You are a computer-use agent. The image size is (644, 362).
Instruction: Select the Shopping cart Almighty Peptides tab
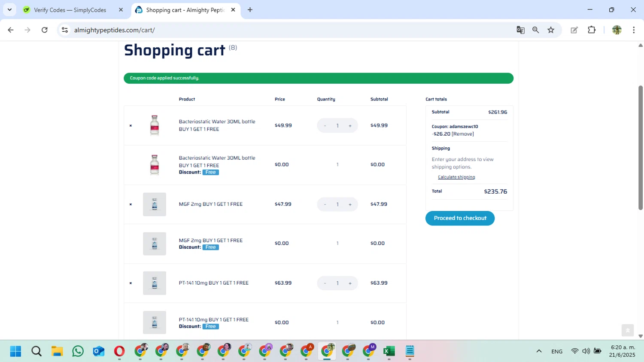pyautogui.click(x=185, y=10)
